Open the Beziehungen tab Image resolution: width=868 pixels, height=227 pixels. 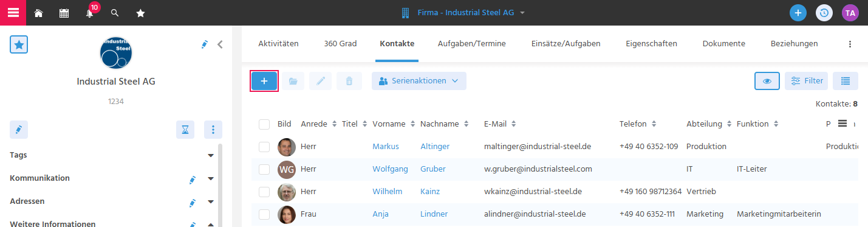[x=794, y=44]
